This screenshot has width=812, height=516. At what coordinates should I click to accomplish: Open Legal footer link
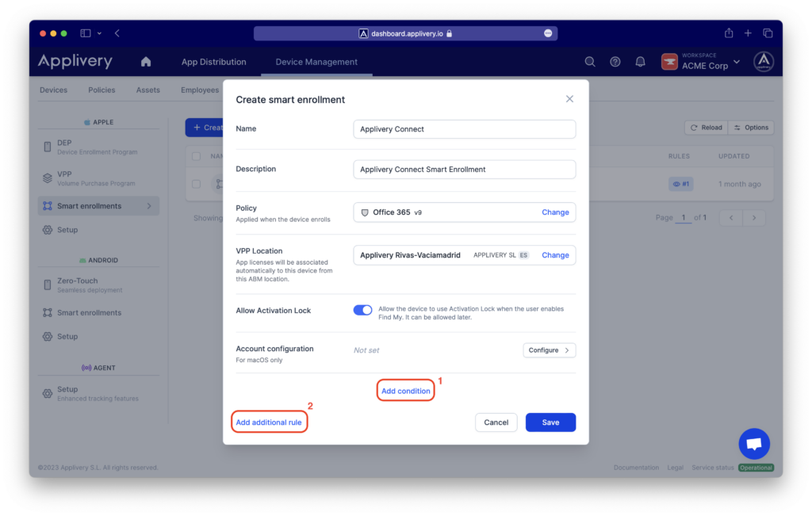tap(675, 468)
